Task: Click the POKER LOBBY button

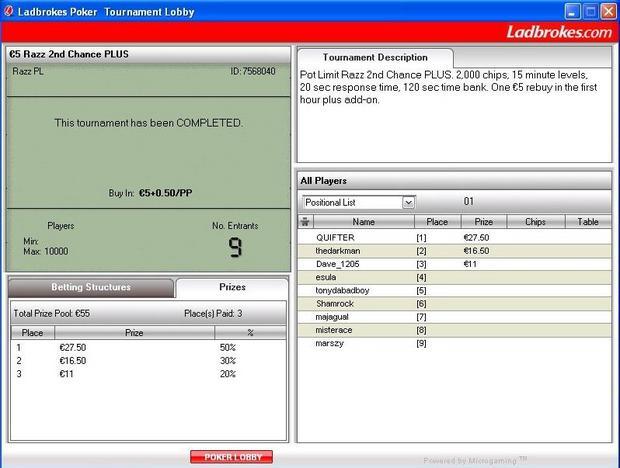Action: (232, 457)
